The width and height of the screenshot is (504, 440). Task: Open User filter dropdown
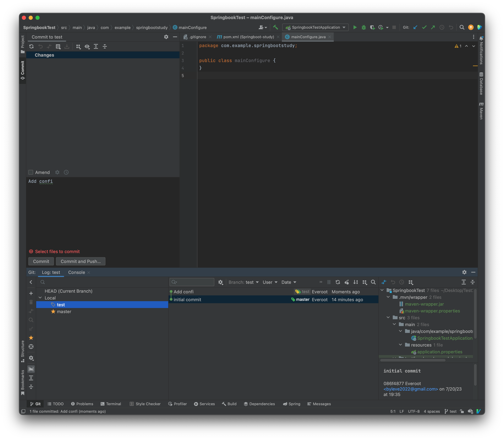[x=270, y=282]
